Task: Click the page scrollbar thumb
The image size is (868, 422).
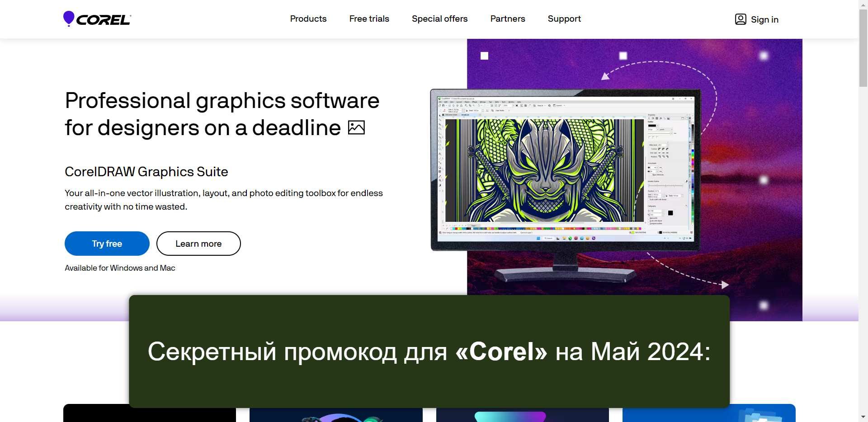Action: click(863, 47)
